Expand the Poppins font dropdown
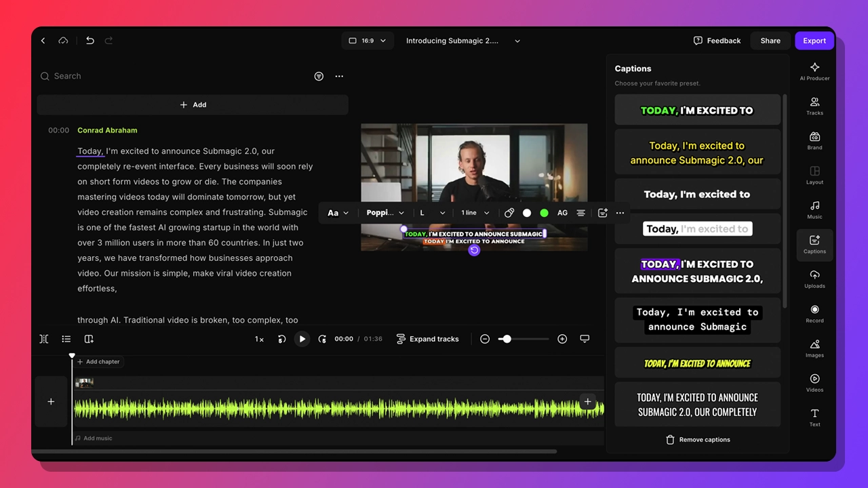The height and width of the screenshot is (488, 868). 384,212
